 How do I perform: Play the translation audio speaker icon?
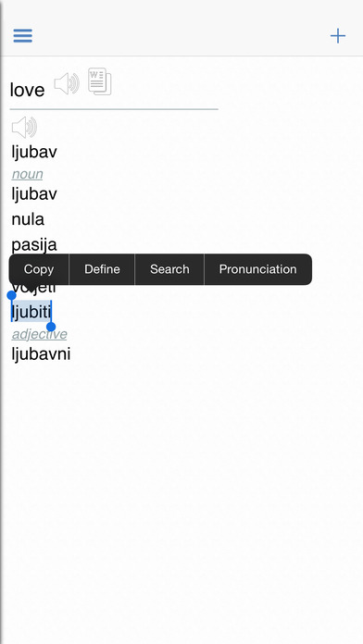click(24, 128)
